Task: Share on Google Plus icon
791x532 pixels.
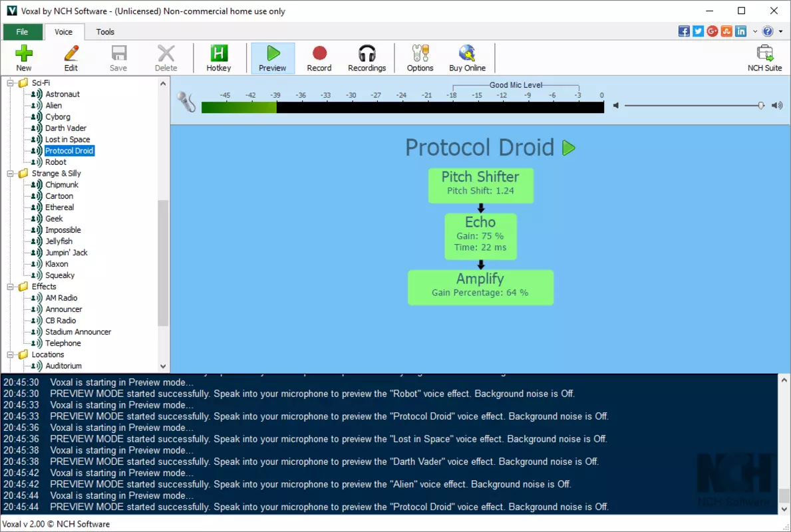Action: 712,31
